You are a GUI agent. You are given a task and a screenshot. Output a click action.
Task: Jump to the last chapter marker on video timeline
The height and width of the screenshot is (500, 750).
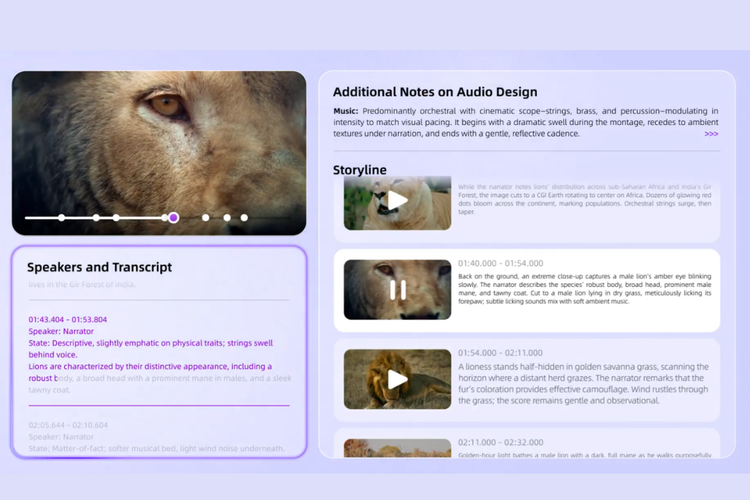tap(244, 218)
